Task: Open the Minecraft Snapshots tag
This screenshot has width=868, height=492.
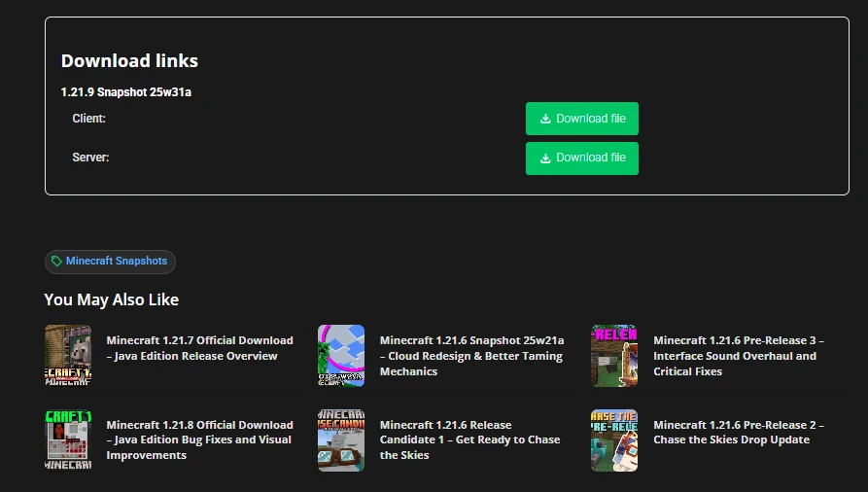Action: [x=110, y=262]
